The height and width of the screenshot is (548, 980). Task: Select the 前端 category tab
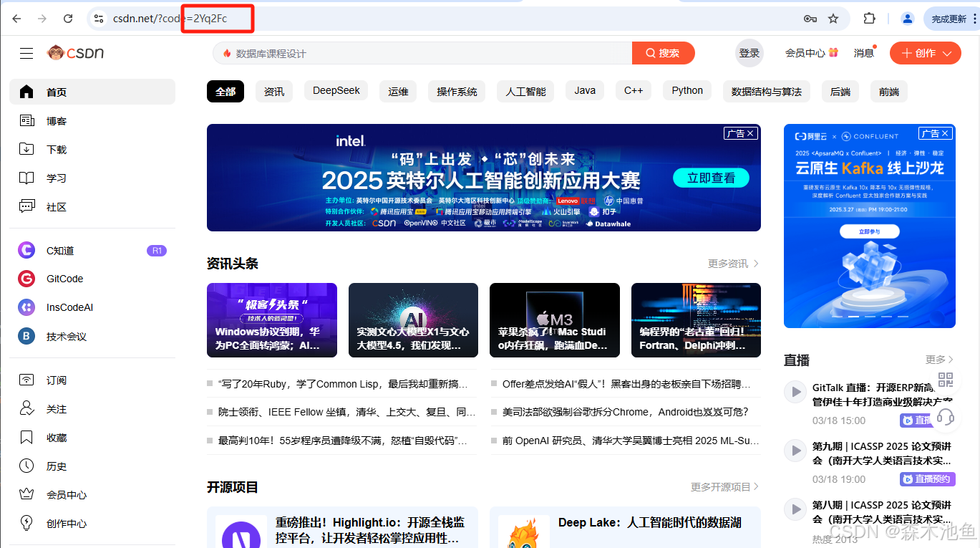[x=889, y=91]
